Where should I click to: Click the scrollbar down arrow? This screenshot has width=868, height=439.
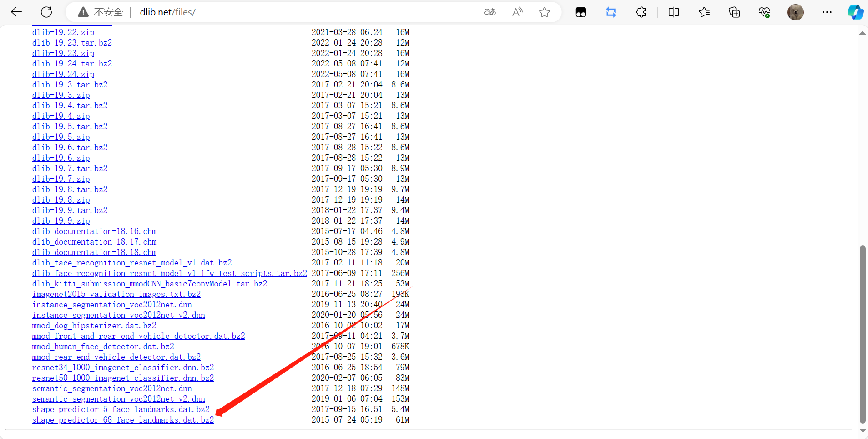coord(862,431)
